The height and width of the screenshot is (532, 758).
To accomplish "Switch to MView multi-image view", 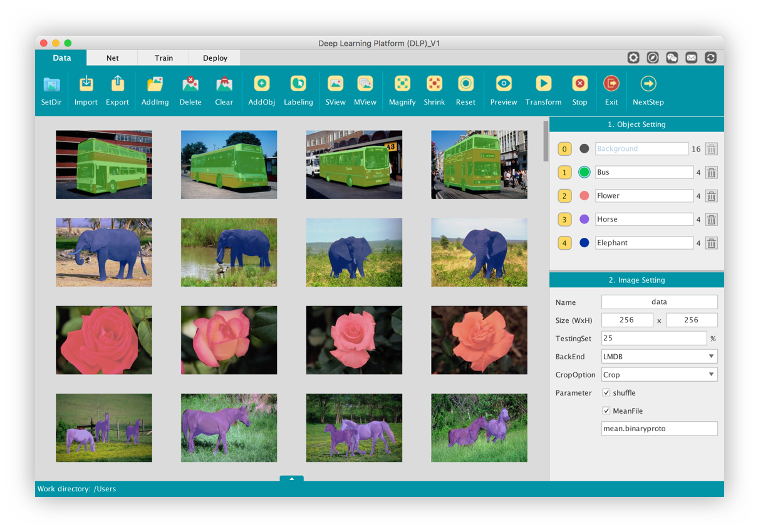I will click(x=365, y=84).
